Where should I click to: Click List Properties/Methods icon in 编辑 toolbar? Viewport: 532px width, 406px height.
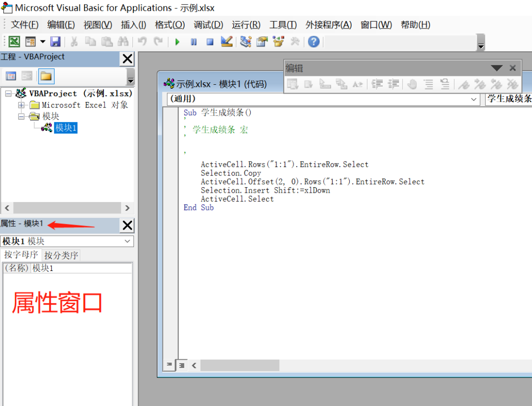pos(292,84)
